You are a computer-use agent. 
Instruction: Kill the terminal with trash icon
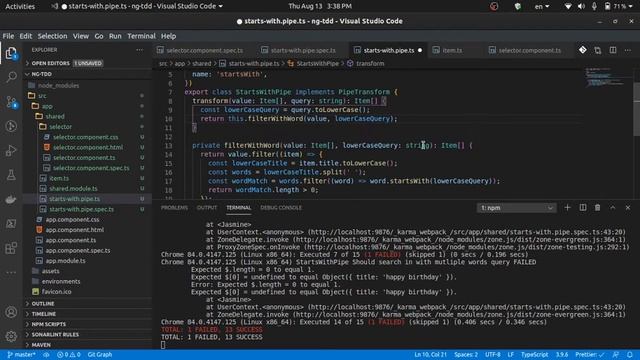pos(598,207)
